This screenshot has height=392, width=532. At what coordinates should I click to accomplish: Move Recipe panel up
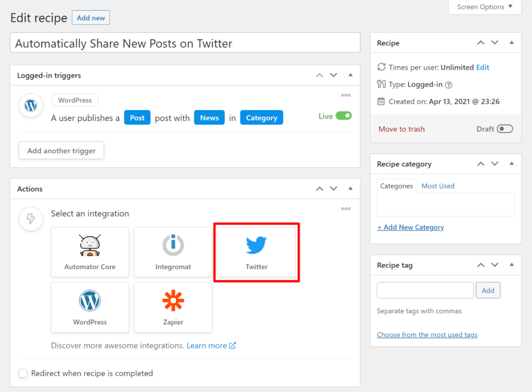tap(481, 43)
